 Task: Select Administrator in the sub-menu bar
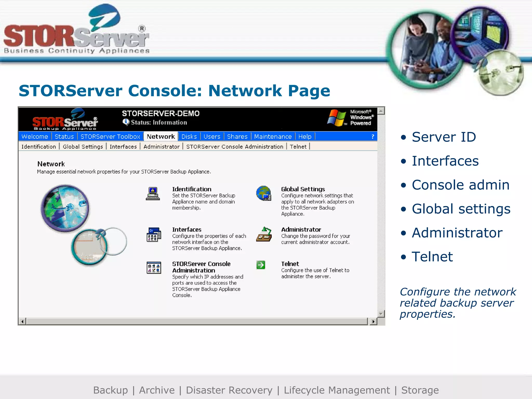point(161,147)
